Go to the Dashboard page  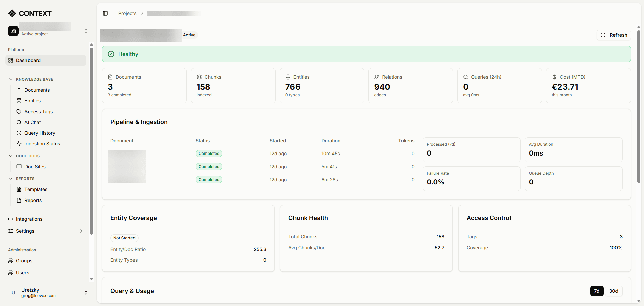click(x=28, y=60)
